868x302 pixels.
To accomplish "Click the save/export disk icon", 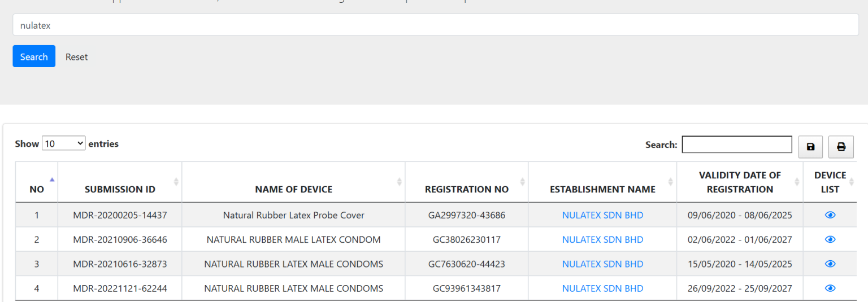I will [x=810, y=147].
